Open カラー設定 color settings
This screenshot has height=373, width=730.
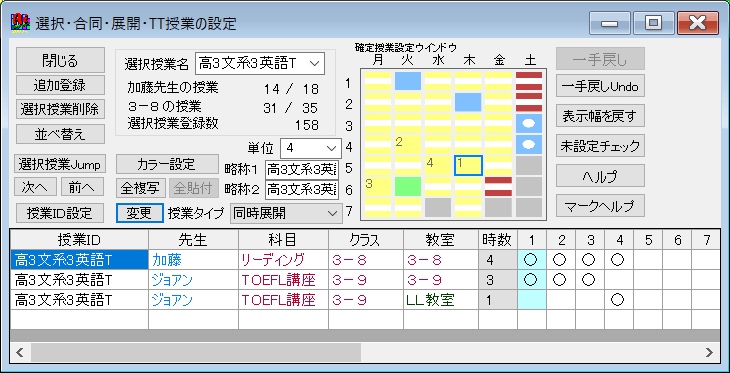167,164
